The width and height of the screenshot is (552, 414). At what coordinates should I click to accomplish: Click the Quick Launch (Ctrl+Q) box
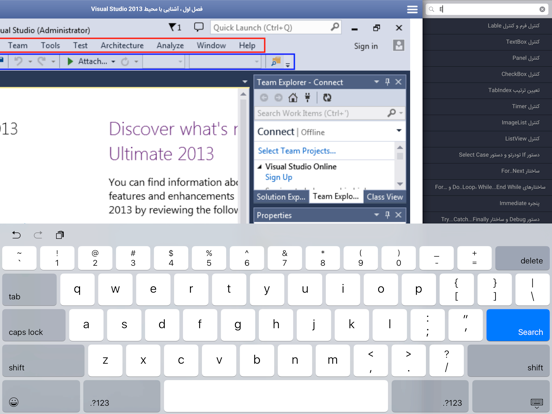[x=276, y=27]
